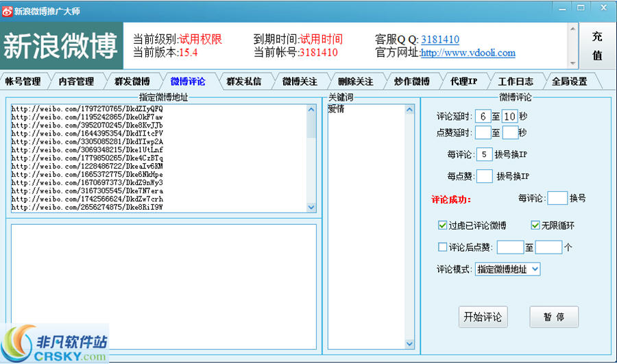Click current account number 3181410 in red
The height and width of the screenshot is (364, 617).
click(x=318, y=52)
